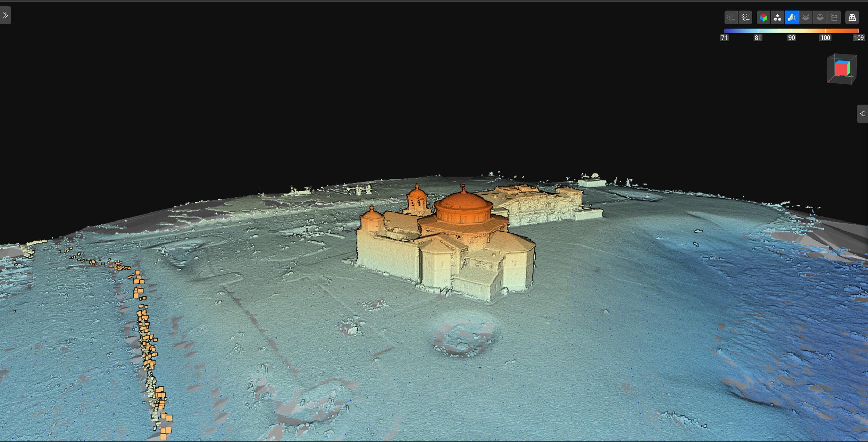Click the 71 value button on color scale
The image size is (868, 442).
pyautogui.click(x=725, y=37)
